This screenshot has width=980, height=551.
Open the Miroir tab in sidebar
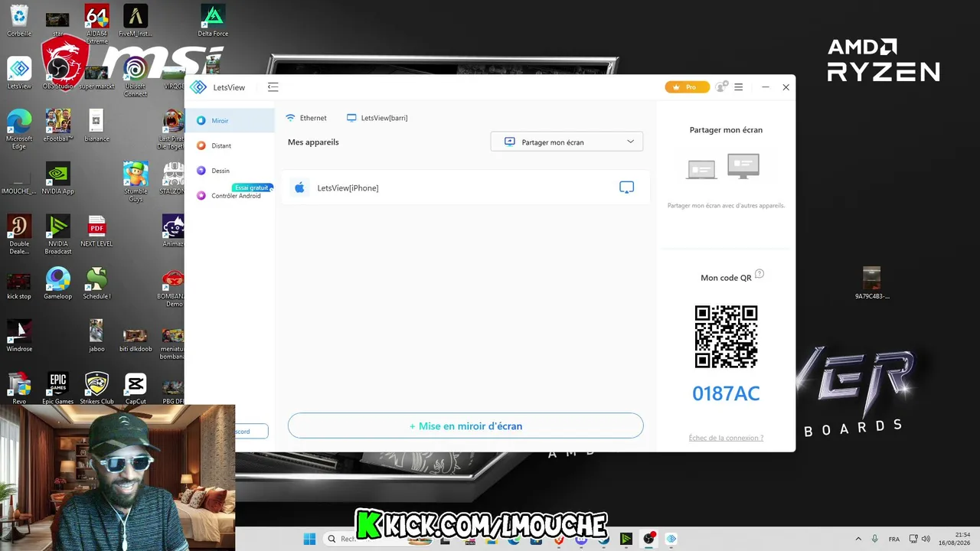click(230, 121)
